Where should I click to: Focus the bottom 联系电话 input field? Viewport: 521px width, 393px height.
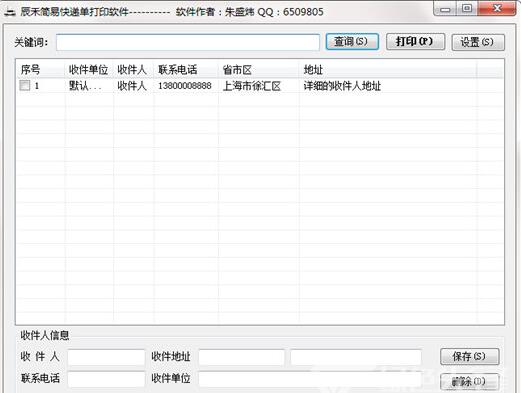[x=106, y=379]
